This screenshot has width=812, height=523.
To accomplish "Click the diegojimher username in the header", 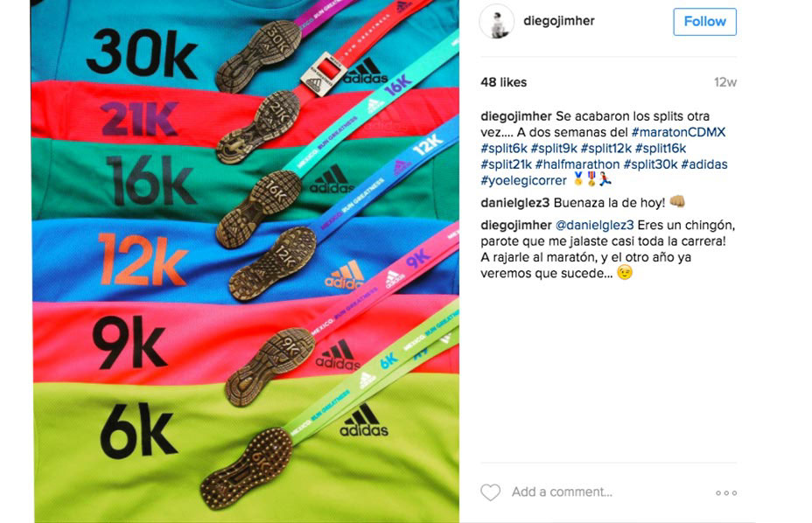I will coord(559,21).
